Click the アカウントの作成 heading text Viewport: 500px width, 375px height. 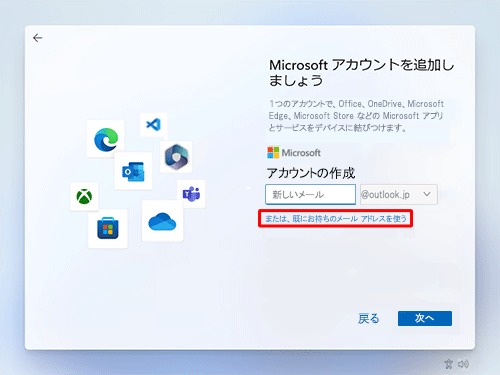pyautogui.click(x=311, y=173)
